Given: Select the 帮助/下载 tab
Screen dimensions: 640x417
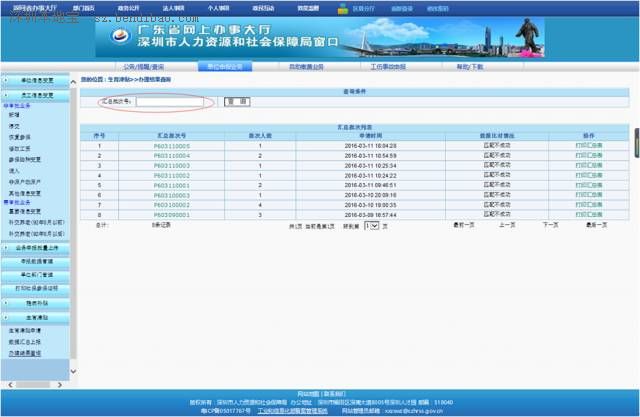Looking at the screenshot, I should (469, 66).
